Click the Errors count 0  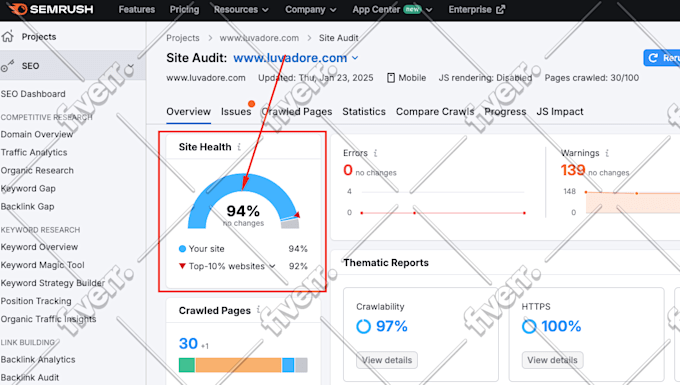(348, 170)
